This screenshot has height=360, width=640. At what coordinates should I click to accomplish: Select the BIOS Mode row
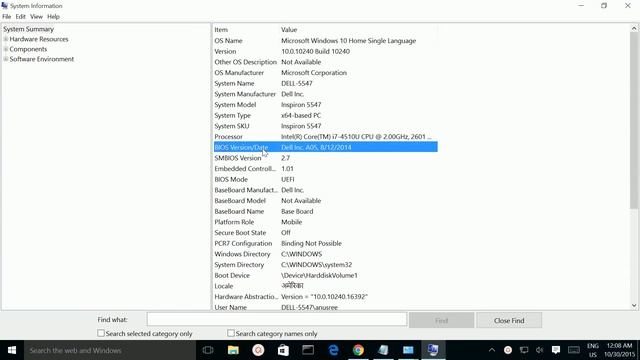325,179
